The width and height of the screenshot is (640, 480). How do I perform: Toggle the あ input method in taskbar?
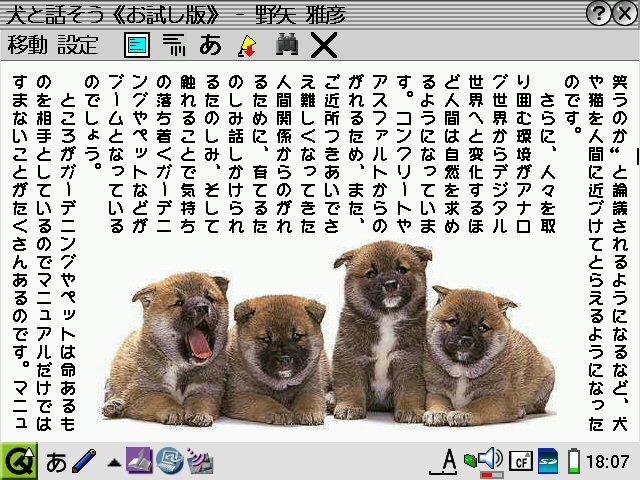point(57,462)
